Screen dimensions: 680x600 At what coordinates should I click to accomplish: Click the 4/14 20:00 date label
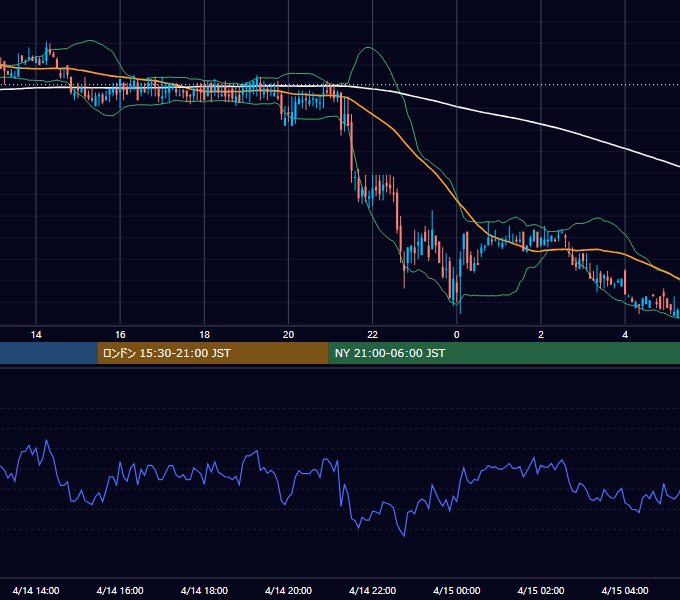tap(288, 590)
